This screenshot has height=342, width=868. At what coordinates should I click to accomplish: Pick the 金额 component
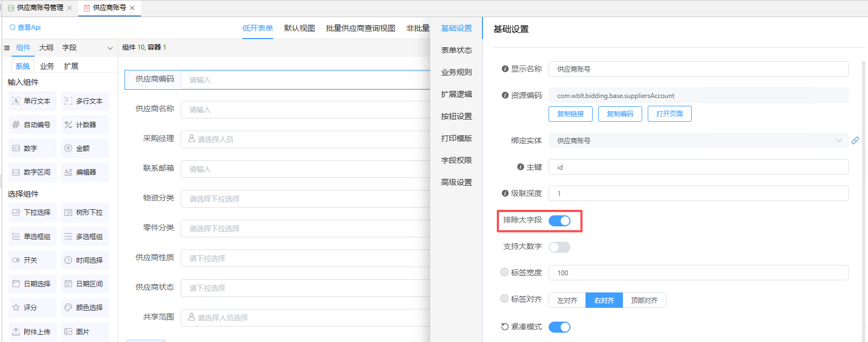pos(85,149)
